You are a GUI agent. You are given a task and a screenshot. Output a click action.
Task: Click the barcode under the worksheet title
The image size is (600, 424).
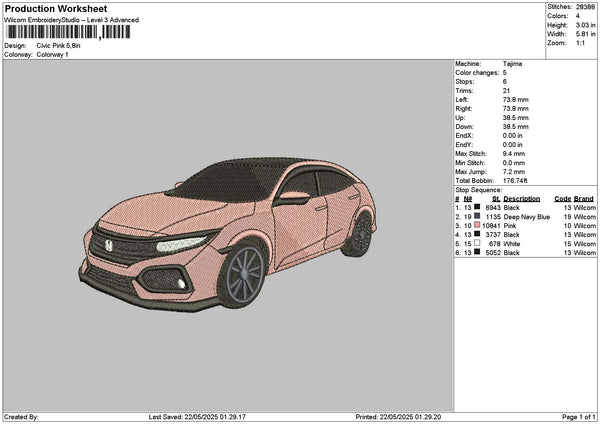[68, 32]
